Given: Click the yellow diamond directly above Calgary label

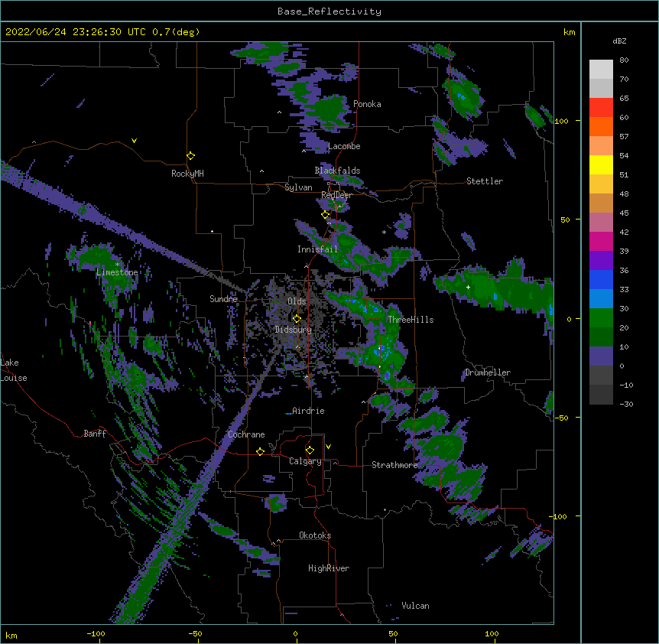Looking at the screenshot, I should (310, 450).
